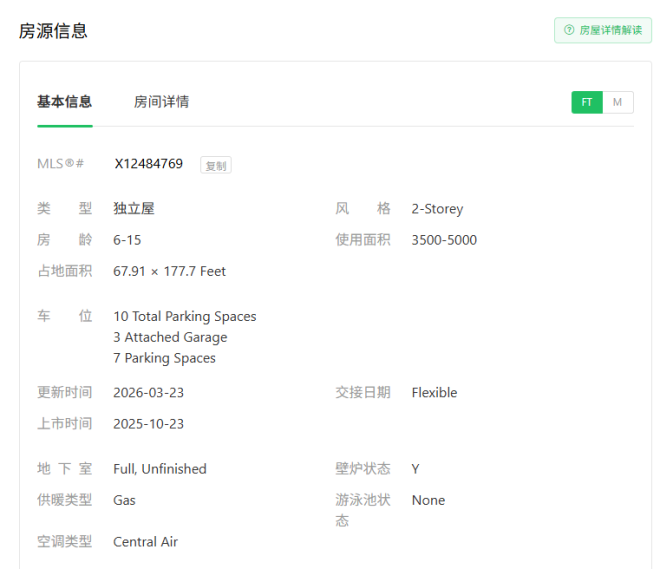The width and height of the screenshot is (660, 569).
Task: Copy the MLS number with 复制 button
Action: pyautogui.click(x=216, y=165)
